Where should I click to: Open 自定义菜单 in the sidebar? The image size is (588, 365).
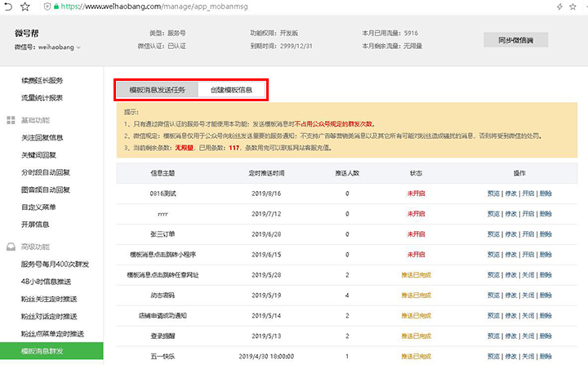(38, 207)
